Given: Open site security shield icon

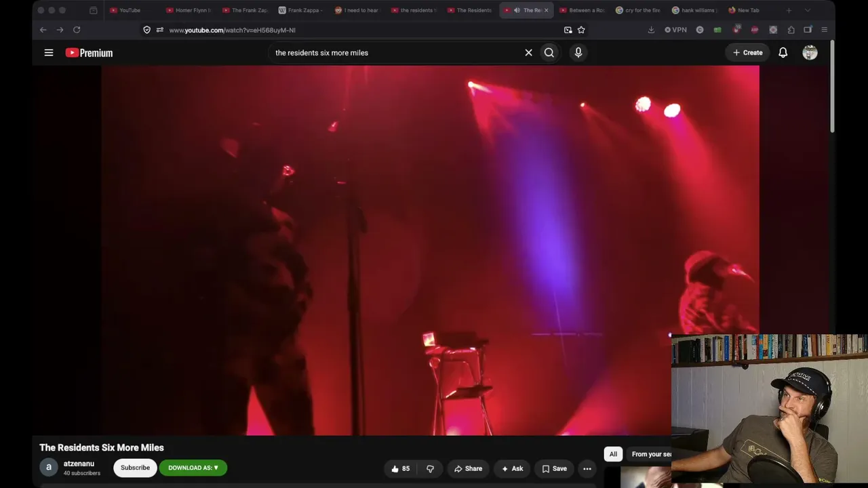Looking at the screenshot, I should 146,30.
